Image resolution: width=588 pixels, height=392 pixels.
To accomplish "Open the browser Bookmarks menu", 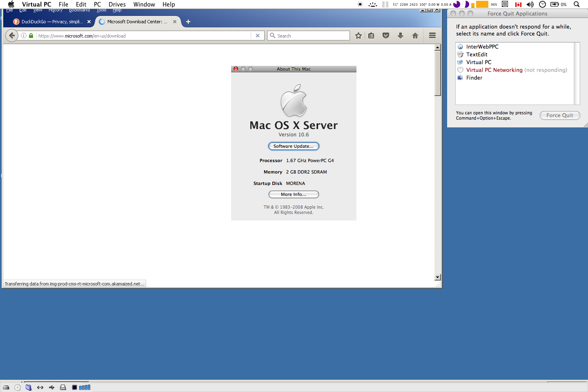I will (79, 10).
